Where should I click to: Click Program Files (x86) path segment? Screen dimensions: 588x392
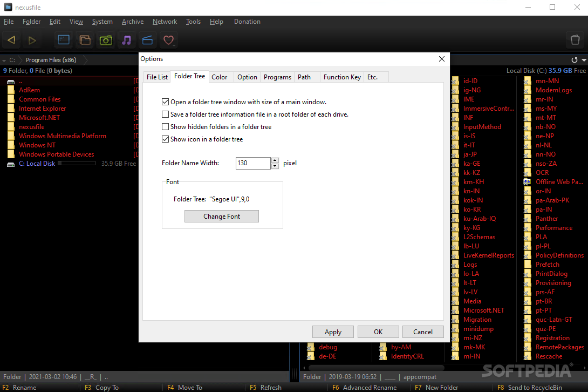[x=51, y=60]
